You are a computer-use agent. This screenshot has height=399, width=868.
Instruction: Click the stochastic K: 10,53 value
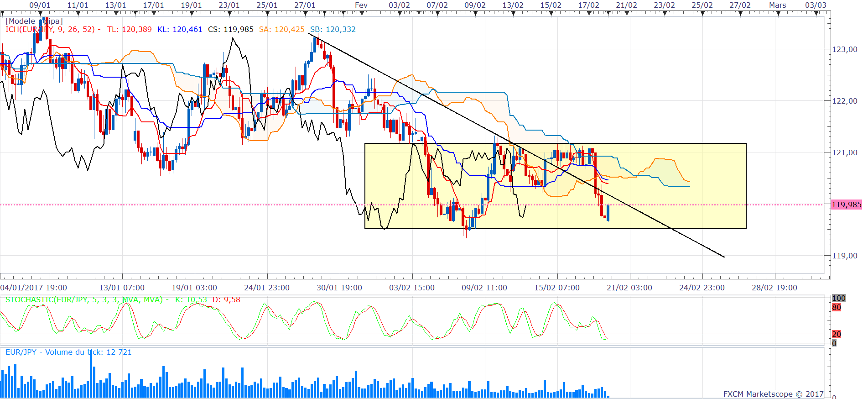191,299
